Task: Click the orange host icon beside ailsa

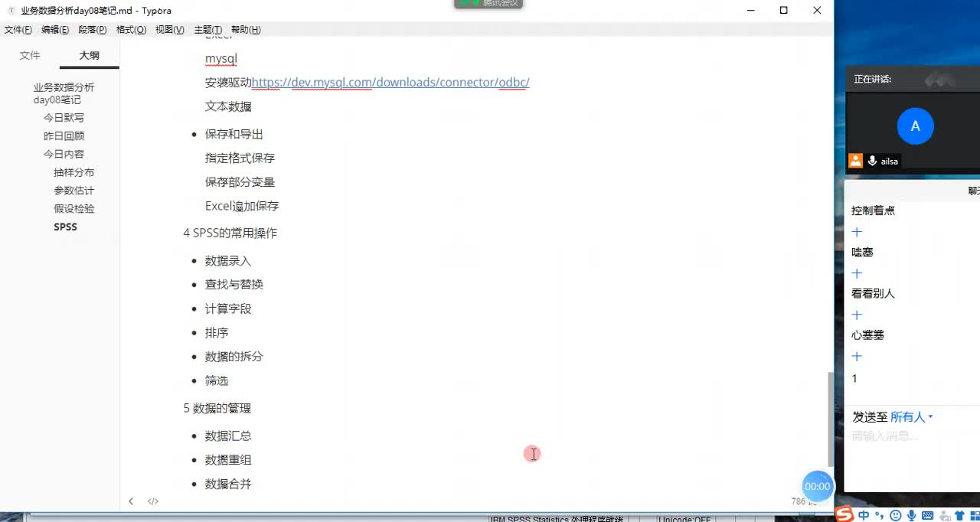Action: point(856,161)
